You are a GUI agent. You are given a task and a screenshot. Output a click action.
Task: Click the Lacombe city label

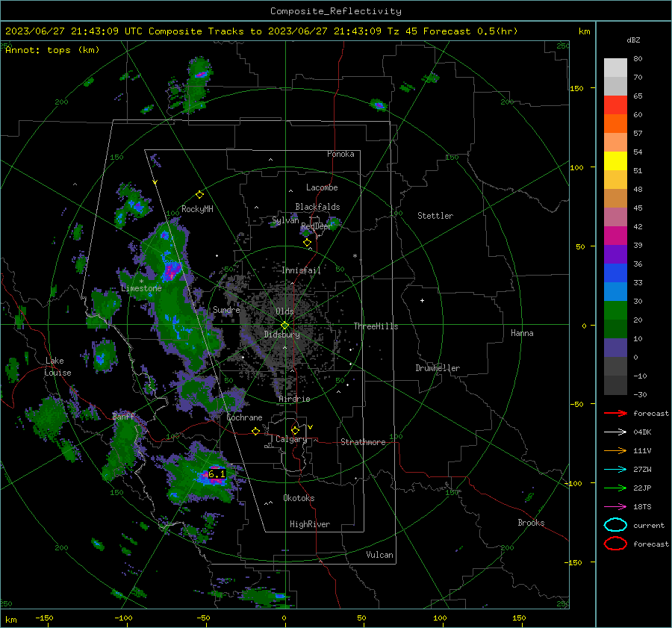(x=322, y=187)
